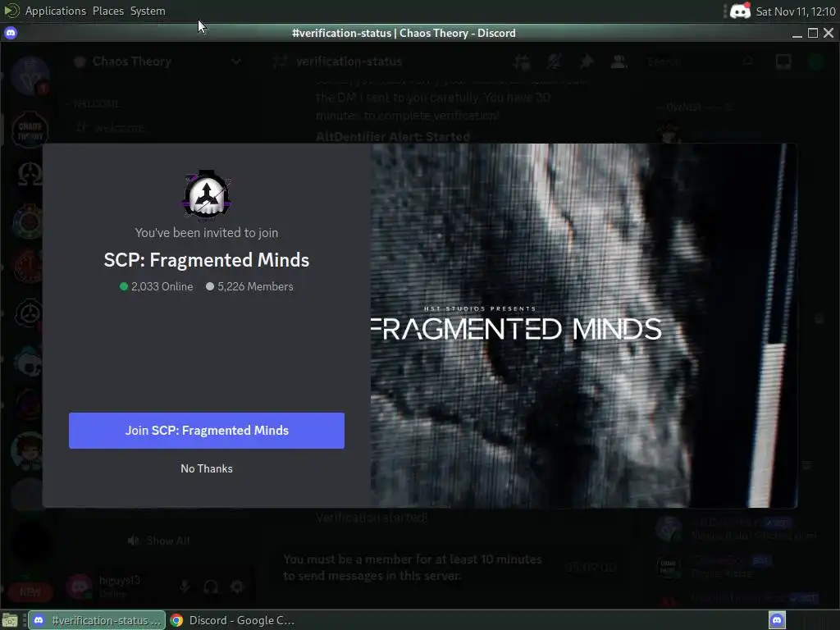Open the Inbox icon in the header
The image size is (840, 630).
click(x=783, y=62)
